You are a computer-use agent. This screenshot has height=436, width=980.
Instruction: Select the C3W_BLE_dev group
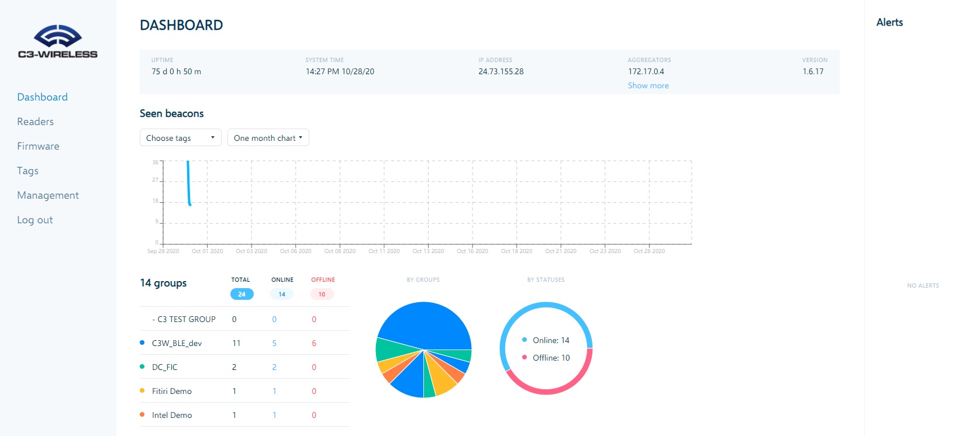[x=245, y=343]
